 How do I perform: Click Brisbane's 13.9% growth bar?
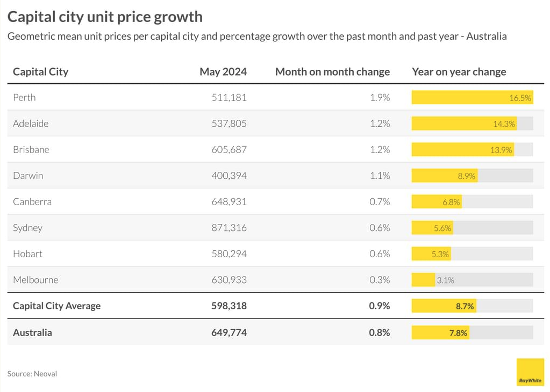[x=462, y=150]
